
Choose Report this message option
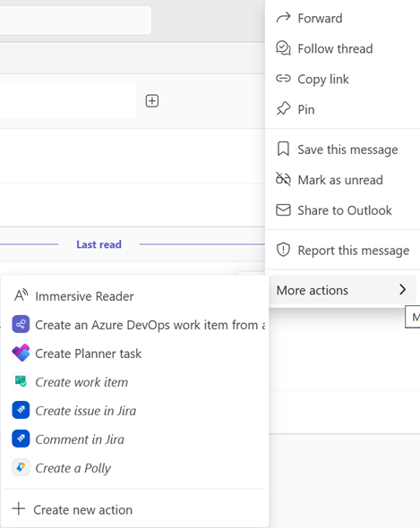343,251
